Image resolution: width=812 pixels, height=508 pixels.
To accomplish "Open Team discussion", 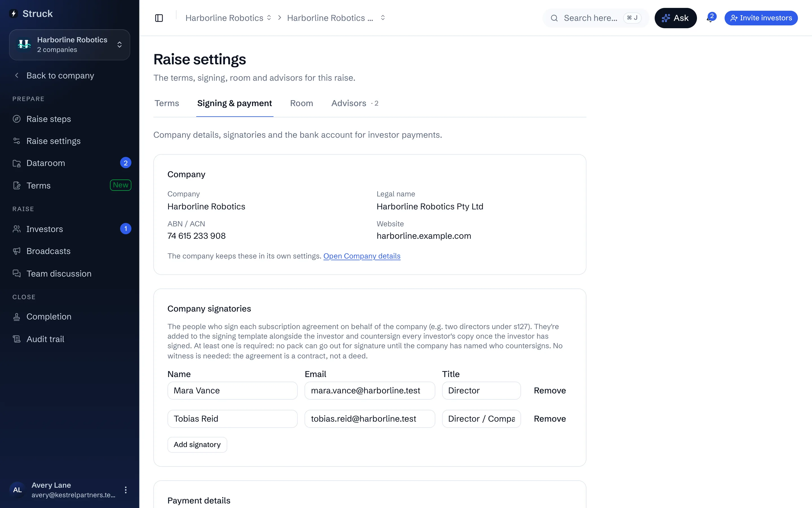I will [x=70, y=273].
